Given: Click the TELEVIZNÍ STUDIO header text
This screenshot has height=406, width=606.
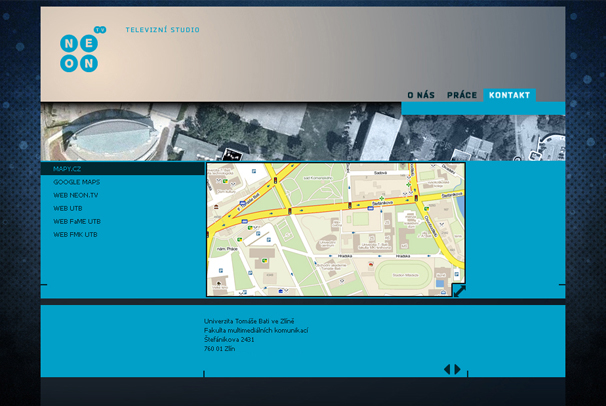Looking at the screenshot, I should click(162, 30).
